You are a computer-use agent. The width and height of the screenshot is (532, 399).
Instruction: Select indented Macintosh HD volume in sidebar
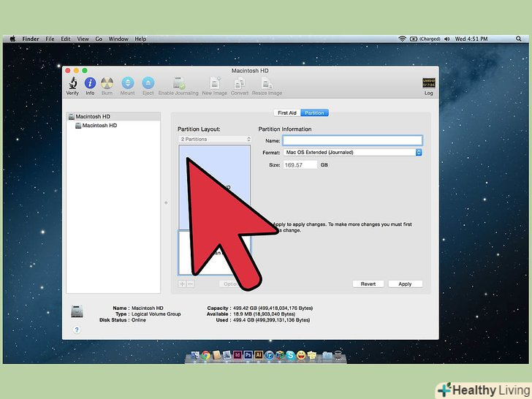click(x=113, y=126)
